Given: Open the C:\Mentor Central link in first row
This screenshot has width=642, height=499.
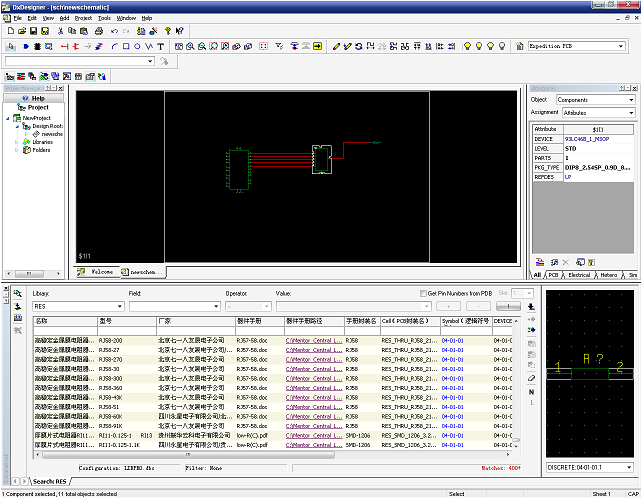Looking at the screenshot, I should 312,341.
